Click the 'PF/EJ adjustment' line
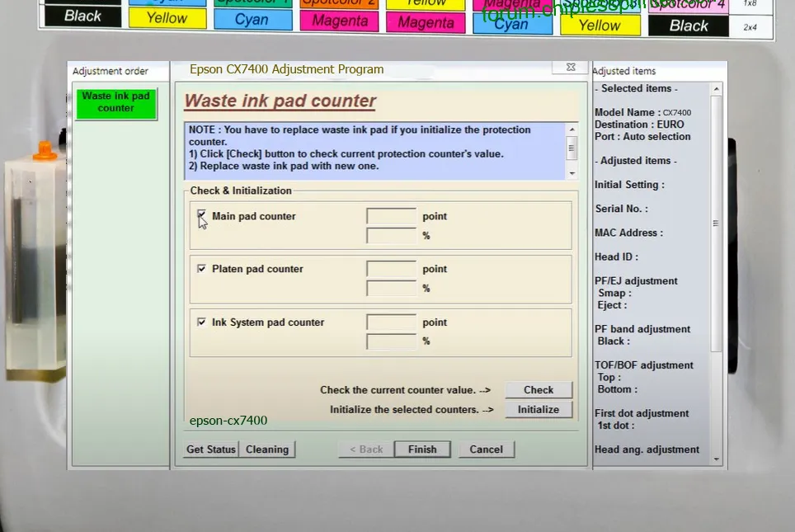Viewport: 795px width, 532px height. 636,281
